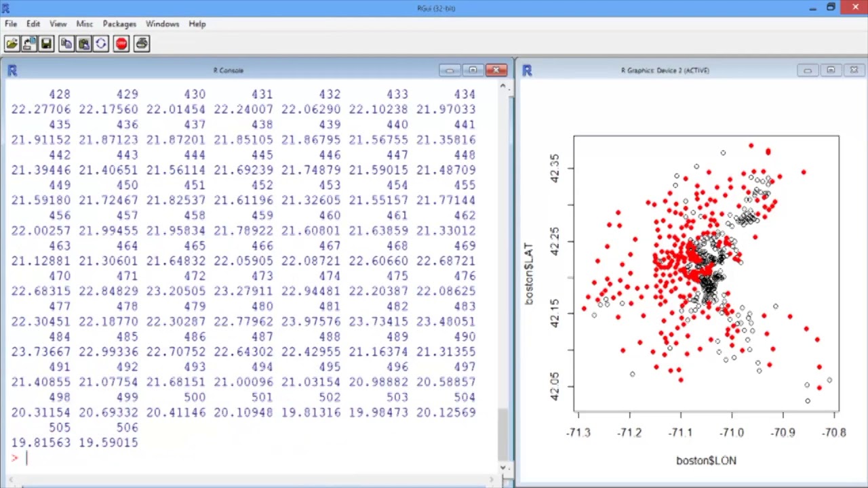Click the Paste toolbar icon
The height and width of the screenshot is (488, 868).
click(83, 44)
